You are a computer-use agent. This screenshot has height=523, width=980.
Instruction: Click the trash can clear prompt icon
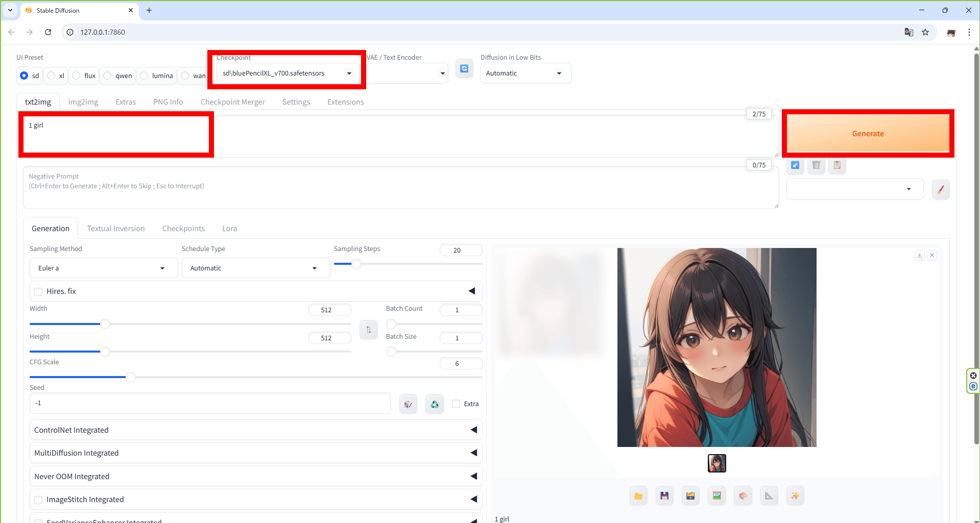click(x=816, y=165)
